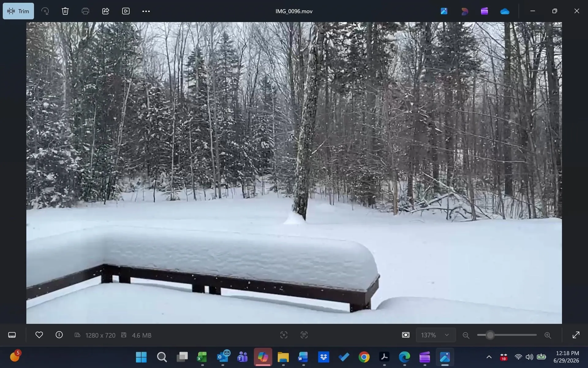Toggle favorite heart icon
Viewport: 588px width, 368px height.
[39, 335]
